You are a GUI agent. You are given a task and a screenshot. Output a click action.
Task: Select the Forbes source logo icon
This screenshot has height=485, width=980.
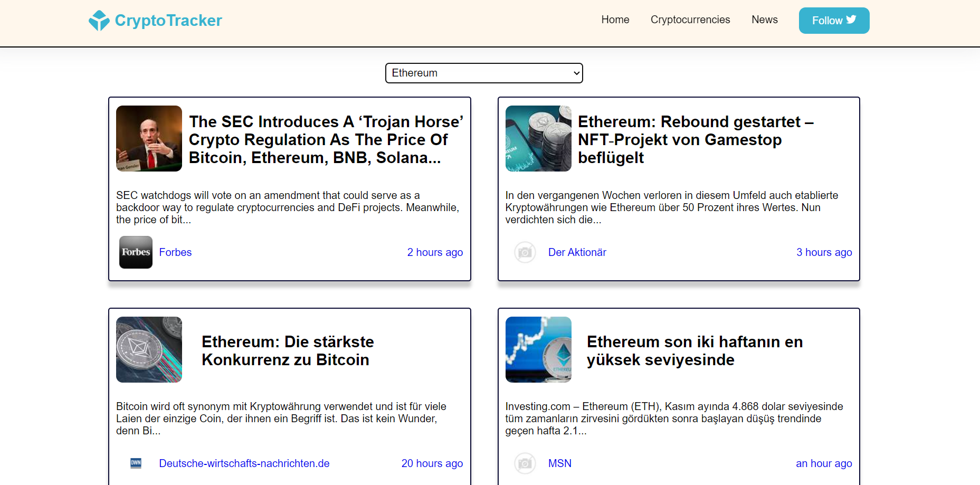click(x=136, y=252)
